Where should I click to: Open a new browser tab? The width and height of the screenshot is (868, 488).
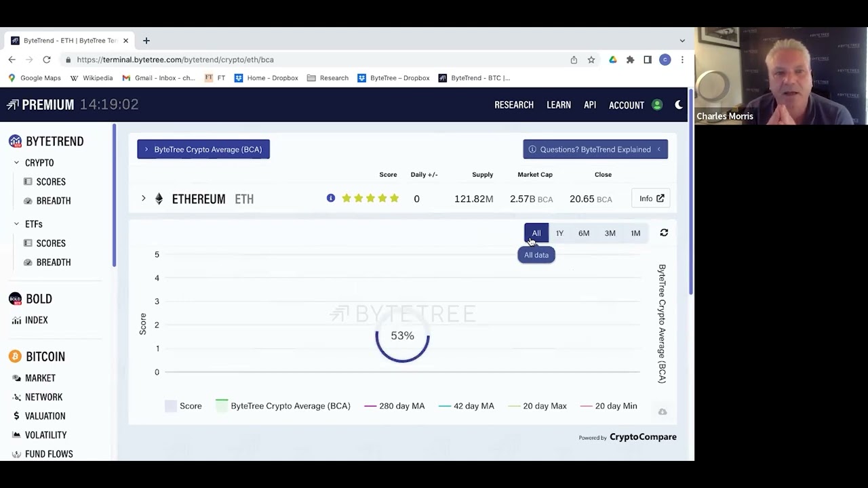(146, 41)
